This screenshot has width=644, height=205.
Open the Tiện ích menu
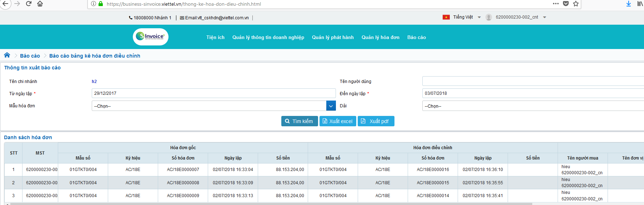click(215, 37)
